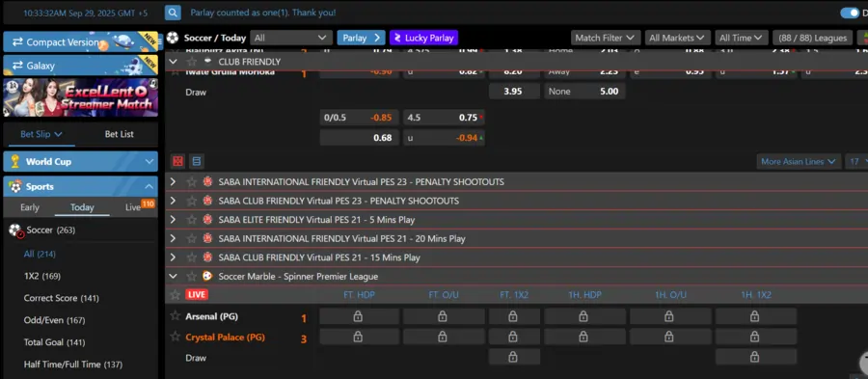The width and height of the screenshot is (868, 379).
Task: Select Total Goal (141) market
Action: click(x=54, y=342)
